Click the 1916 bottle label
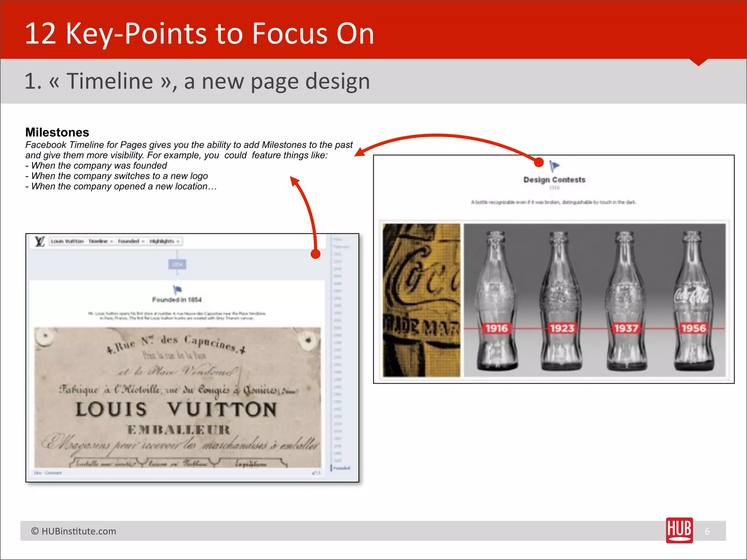This screenshot has height=560, width=747. point(496,328)
